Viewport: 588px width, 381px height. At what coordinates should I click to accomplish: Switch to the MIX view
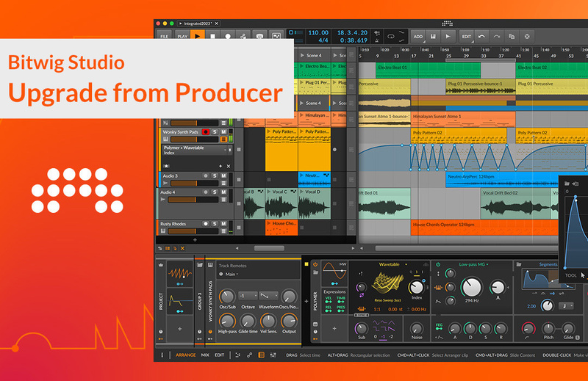(205, 355)
